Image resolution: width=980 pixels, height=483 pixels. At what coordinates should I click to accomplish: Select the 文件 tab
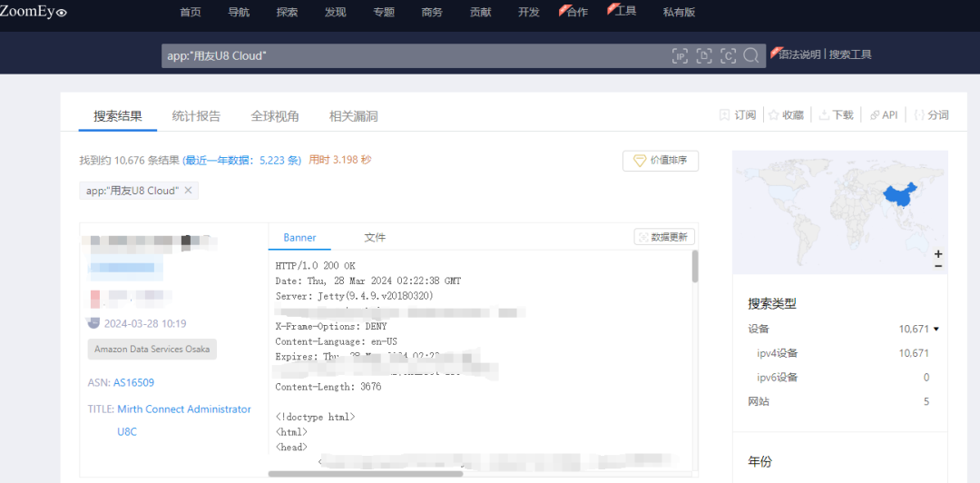(375, 238)
